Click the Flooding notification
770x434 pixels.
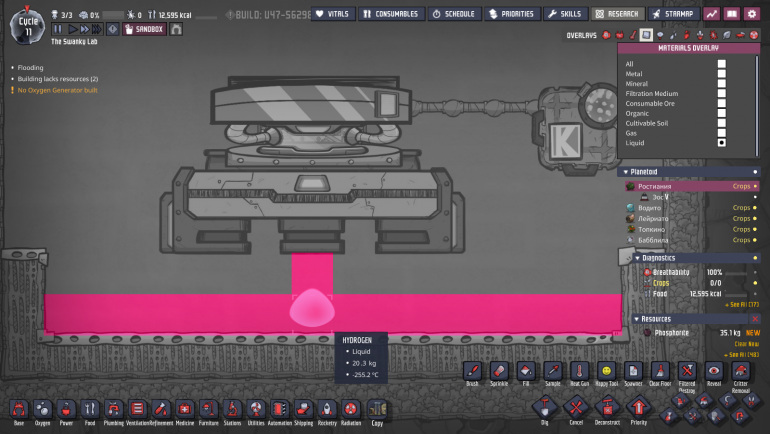pos(30,68)
